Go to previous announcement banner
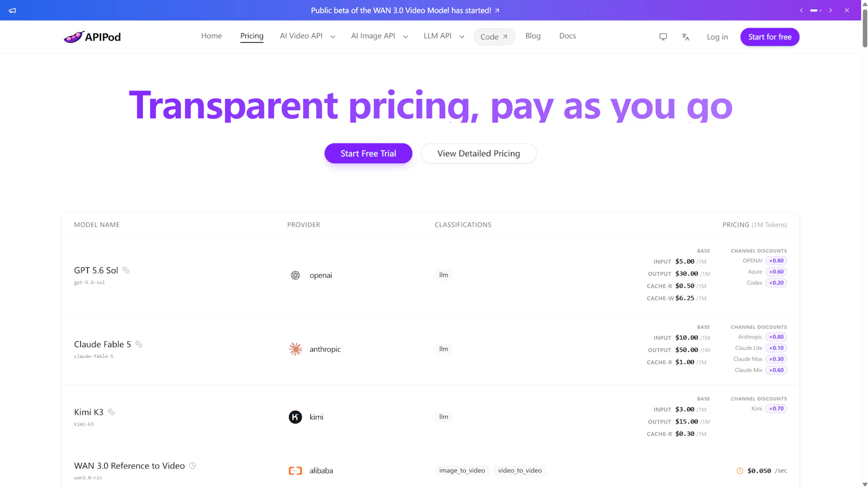This screenshot has height=488, width=868. (x=801, y=10)
